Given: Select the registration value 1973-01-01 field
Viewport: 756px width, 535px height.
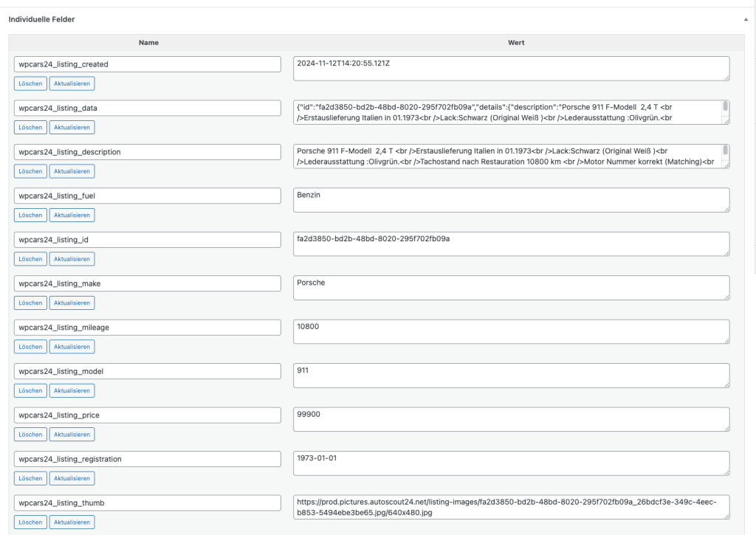Looking at the screenshot, I should [510, 463].
